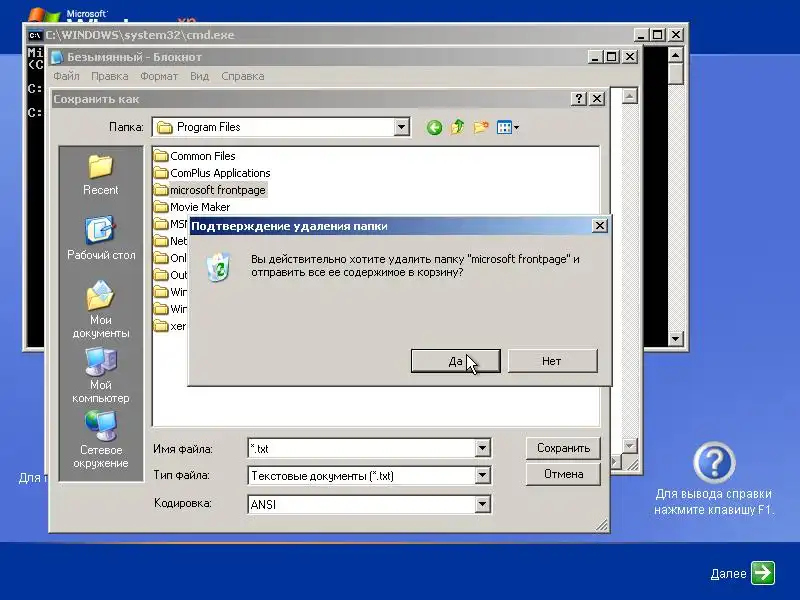Open the Файл menu in Notepad
800x600 pixels.
click(66, 76)
